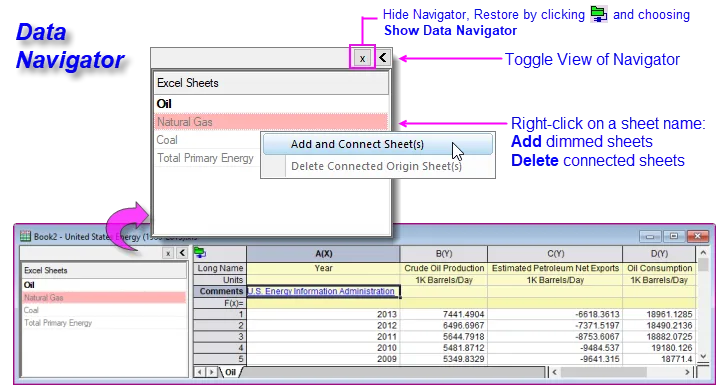
Task: Select Coal in workbook navigator list
Action: (x=104, y=310)
